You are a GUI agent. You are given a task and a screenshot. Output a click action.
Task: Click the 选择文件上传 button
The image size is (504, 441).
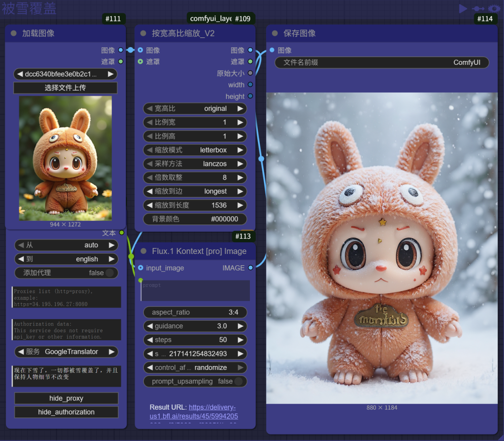point(65,88)
